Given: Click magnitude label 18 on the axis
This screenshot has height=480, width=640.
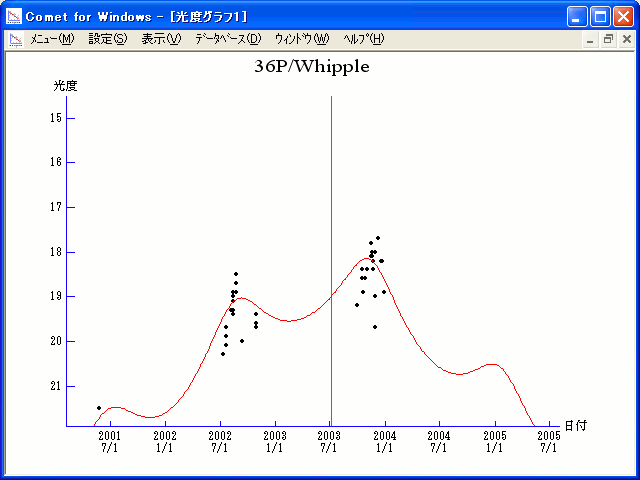Looking at the screenshot, I should (56, 252).
